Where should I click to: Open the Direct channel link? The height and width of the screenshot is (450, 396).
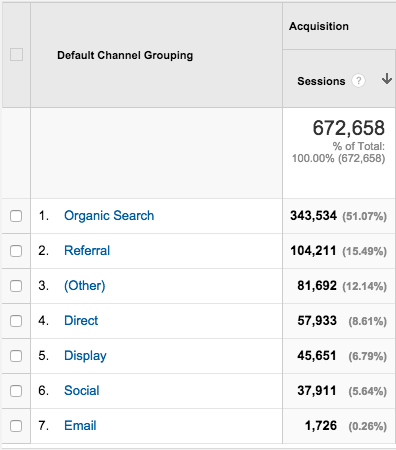coord(81,321)
